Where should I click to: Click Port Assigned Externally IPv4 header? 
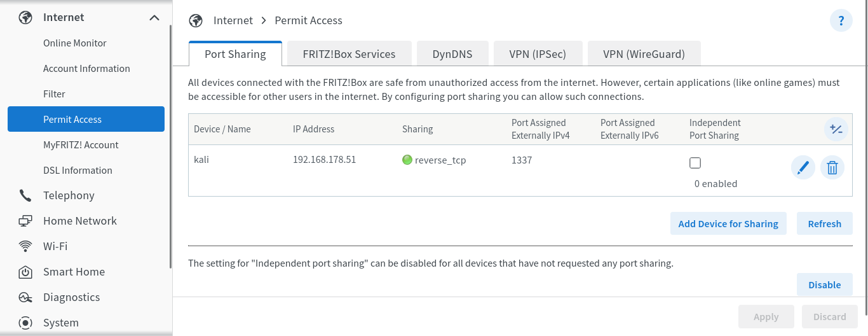(x=541, y=129)
